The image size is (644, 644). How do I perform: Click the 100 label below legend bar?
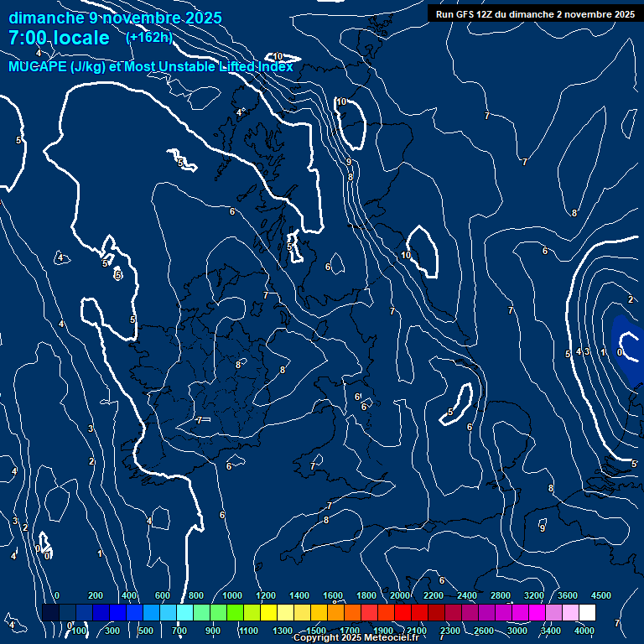(x=78, y=630)
